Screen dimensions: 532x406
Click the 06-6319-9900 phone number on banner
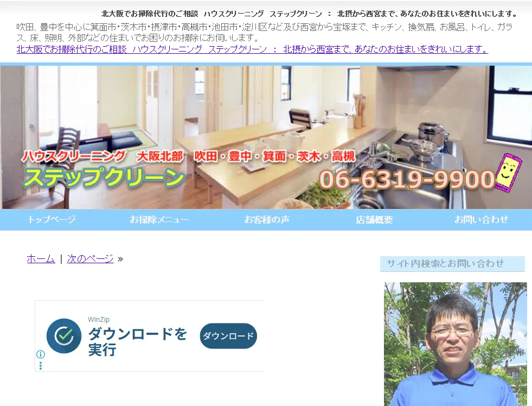pyautogui.click(x=407, y=179)
